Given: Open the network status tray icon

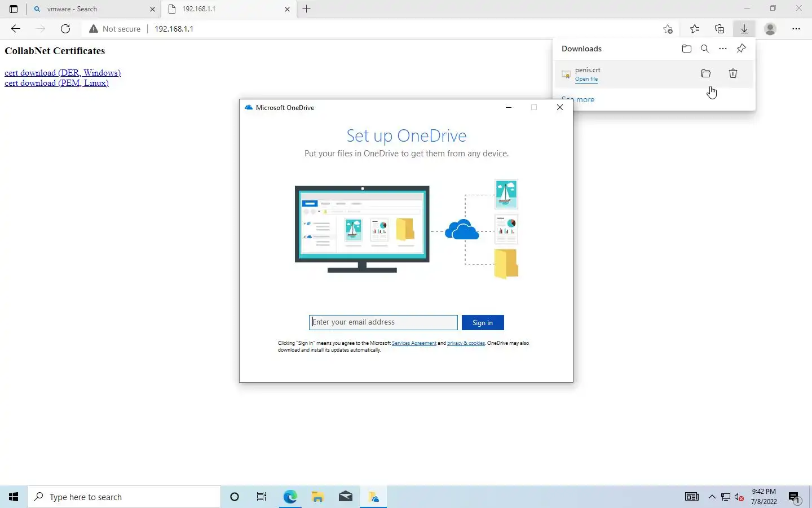Looking at the screenshot, I should pyautogui.click(x=726, y=497).
